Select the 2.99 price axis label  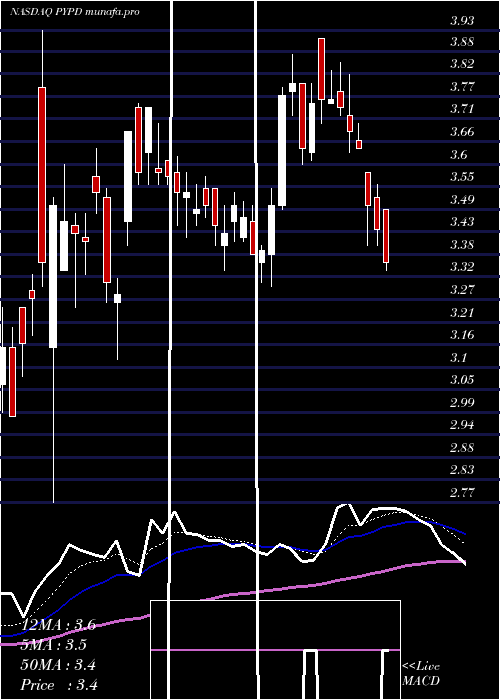tap(462, 403)
